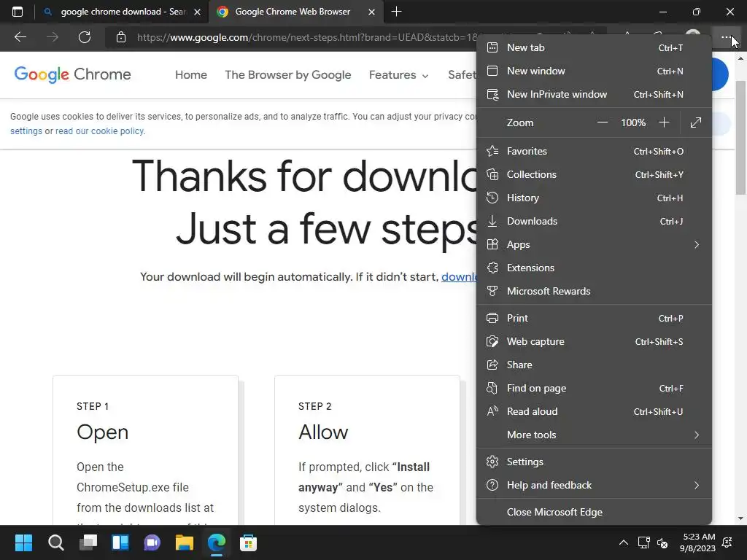Click the New window icon in menu
The width and height of the screenshot is (747, 560).
click(492, 71)
